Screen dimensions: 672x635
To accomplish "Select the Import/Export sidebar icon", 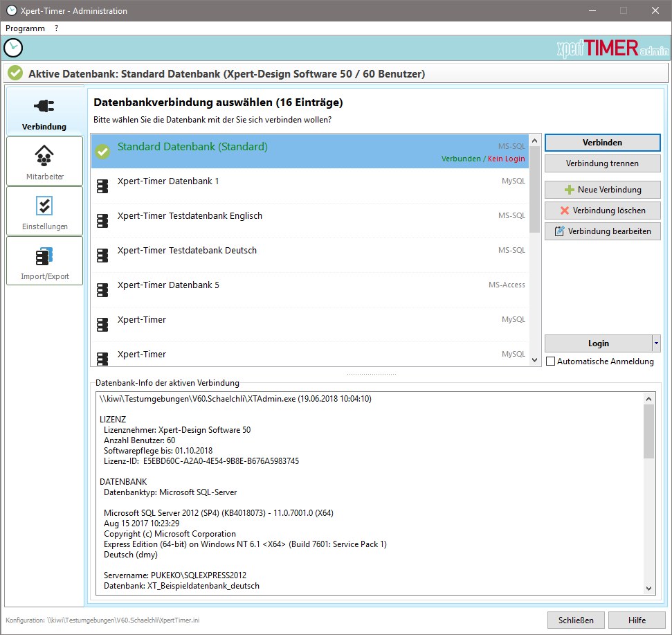I will pyautogui.click(x=44, y=260).
